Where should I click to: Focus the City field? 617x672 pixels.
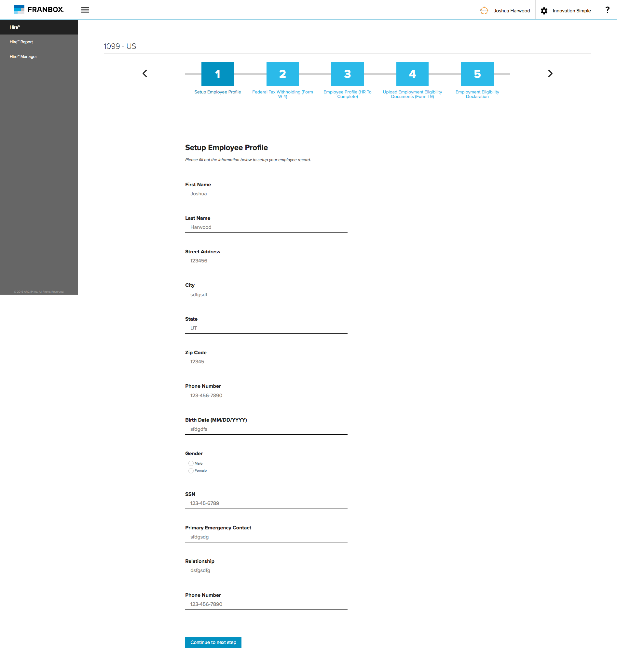point(266,295)
